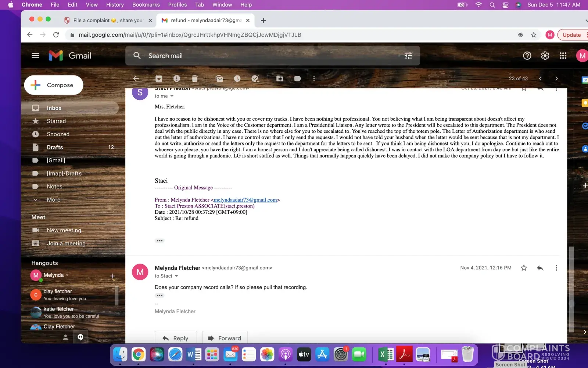Click the Forward button
The height and width of the screenshot is (368, 588).
225,338
